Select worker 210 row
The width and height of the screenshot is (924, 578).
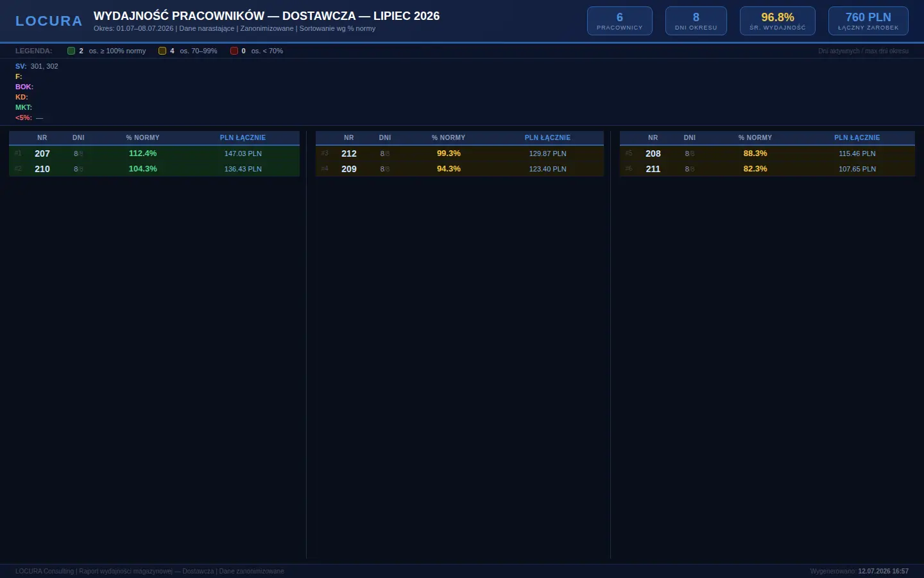click(x=154, y=169)
